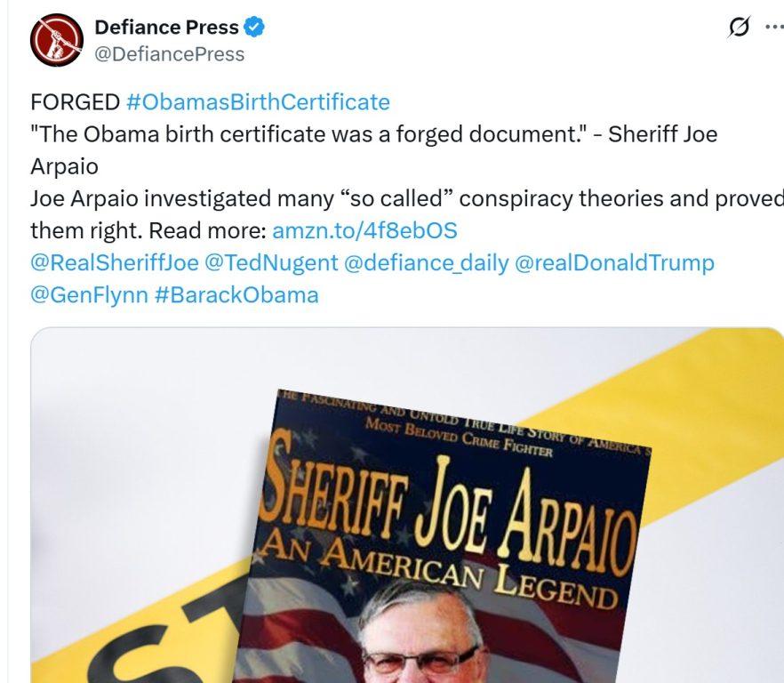Open the Defiance Press profile avatar
Screen dimensions: 784x683
pyautogui.click(x=57, y=40)
